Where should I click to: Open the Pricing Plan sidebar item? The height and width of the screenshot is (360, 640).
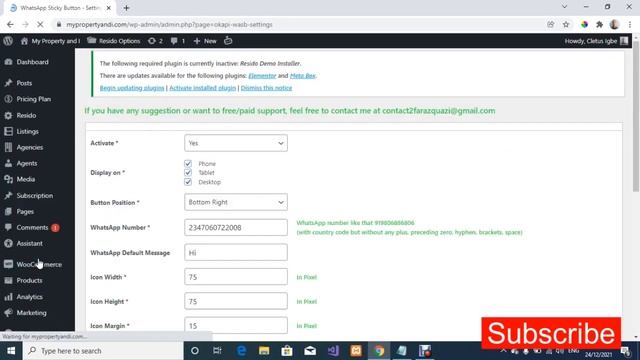(x=33, y=99)
